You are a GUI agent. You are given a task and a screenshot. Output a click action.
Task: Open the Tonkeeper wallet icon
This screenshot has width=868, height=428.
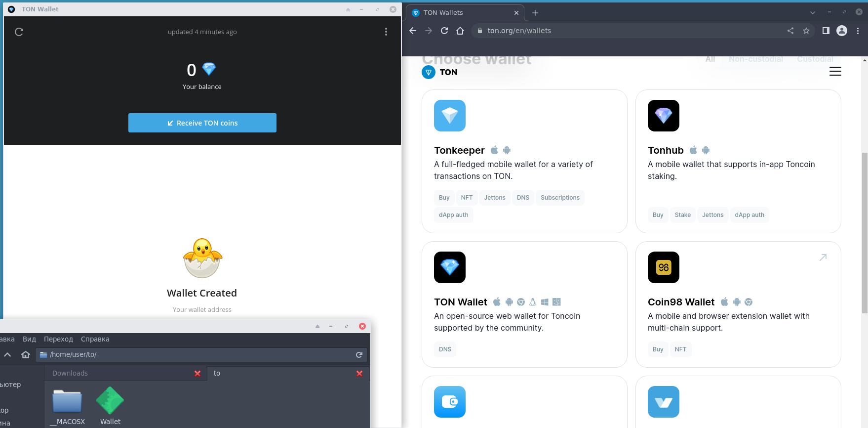click(450, 116)
